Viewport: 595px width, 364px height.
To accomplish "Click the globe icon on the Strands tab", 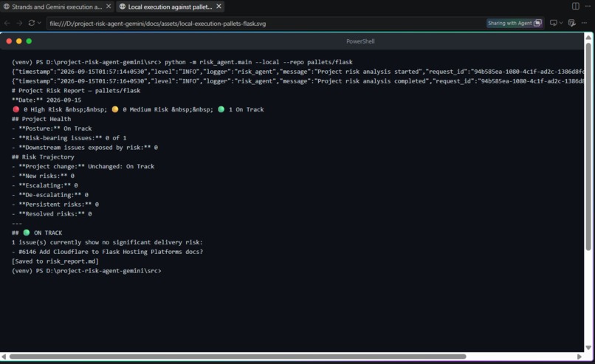I will click(7, 7).
